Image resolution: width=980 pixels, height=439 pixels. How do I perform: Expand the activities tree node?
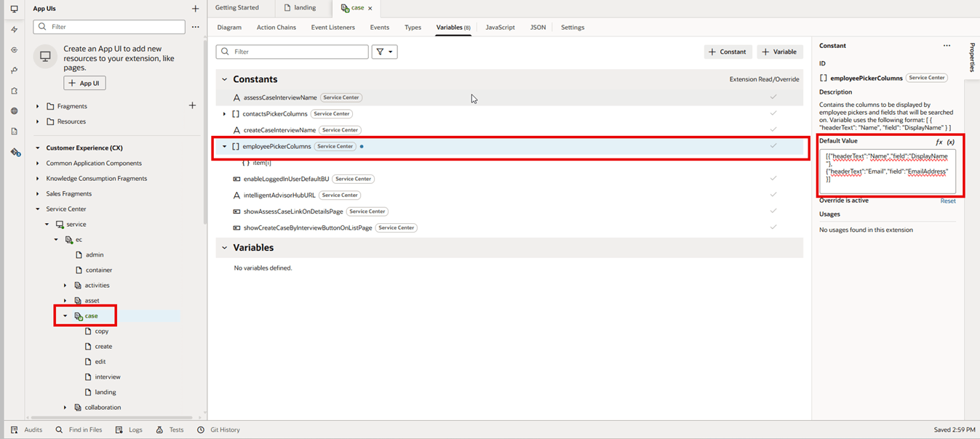click(65, 286)
